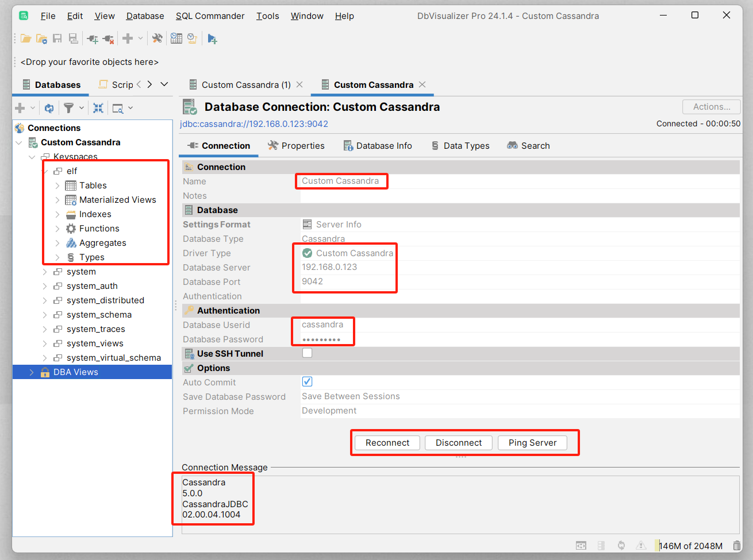
Task: Expand the Indexes node
Action: [57, 214]
